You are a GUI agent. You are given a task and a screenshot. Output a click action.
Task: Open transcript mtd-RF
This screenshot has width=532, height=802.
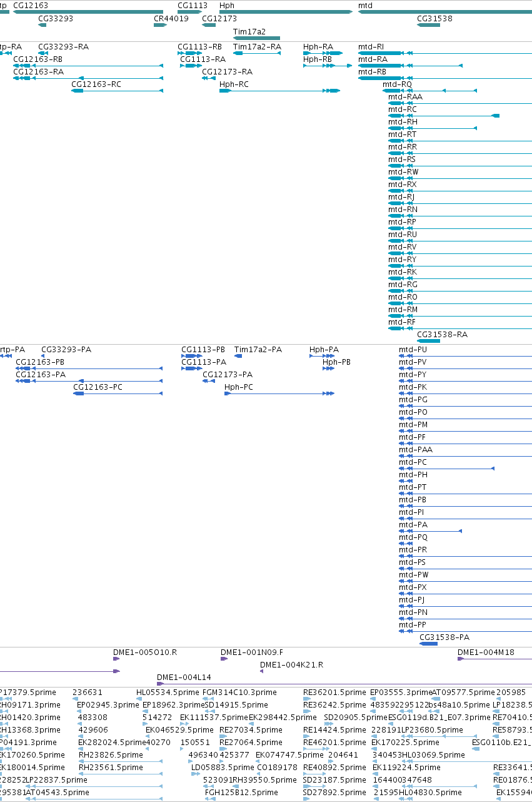[x=402, y=322]
